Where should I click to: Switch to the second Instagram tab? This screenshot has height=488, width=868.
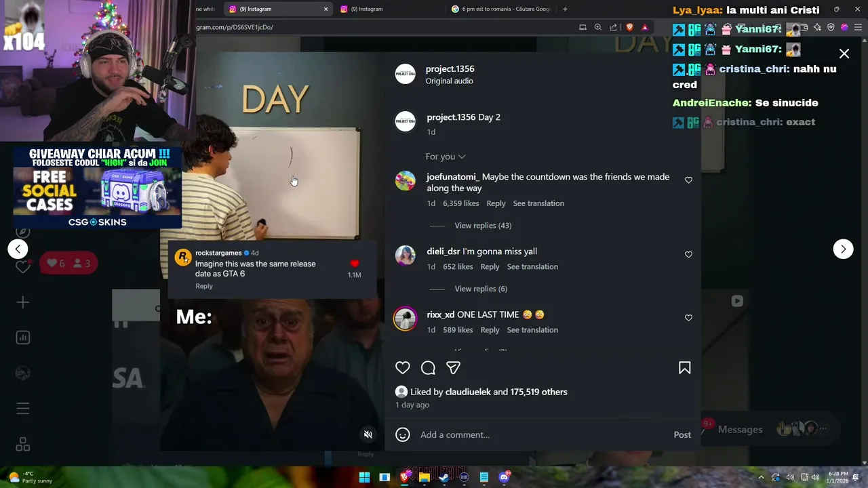point(388,9)
